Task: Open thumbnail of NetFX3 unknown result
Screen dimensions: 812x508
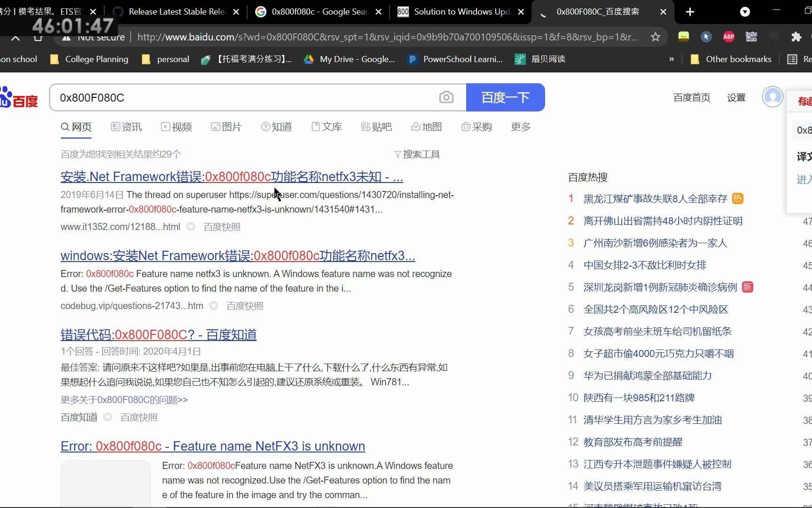Action: point(106,484)
